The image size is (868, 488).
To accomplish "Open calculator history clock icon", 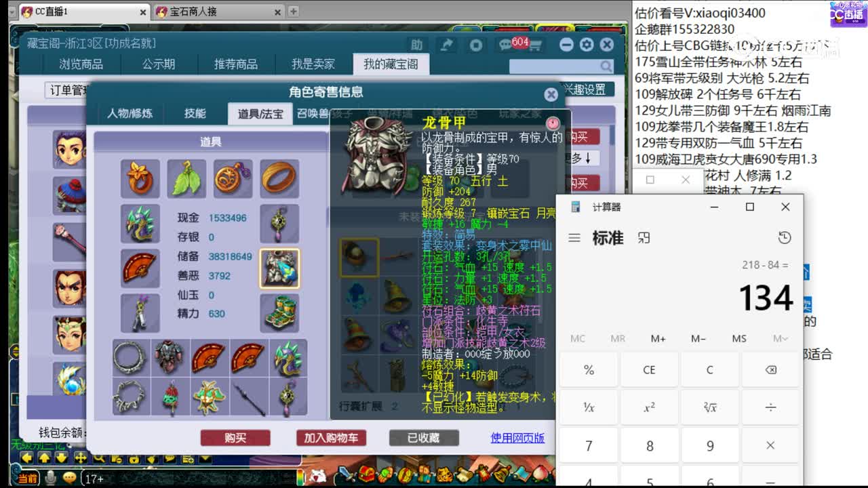I will [785, 238].
